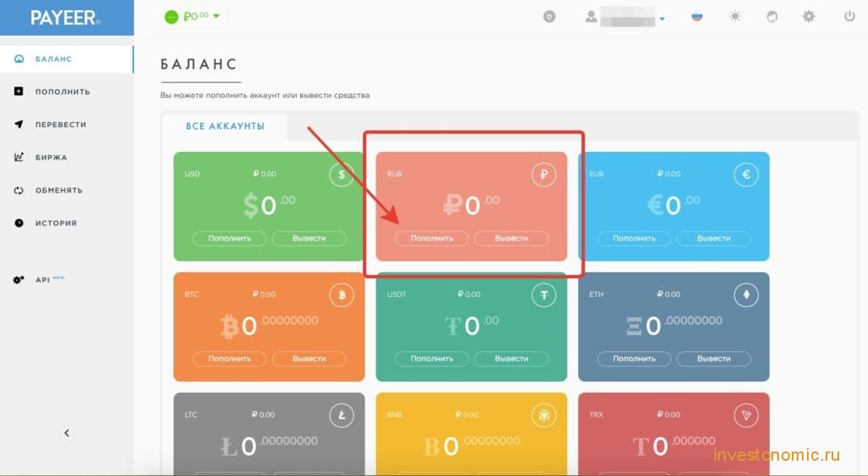Click the gears icon beside API
This screenshot has height=476, width=868.
point(19,280)
